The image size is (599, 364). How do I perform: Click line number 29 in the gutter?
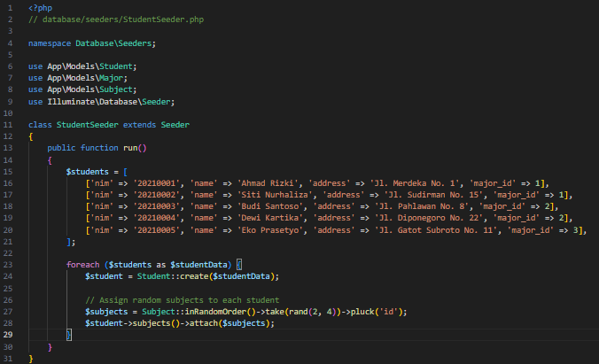[8, 336]
